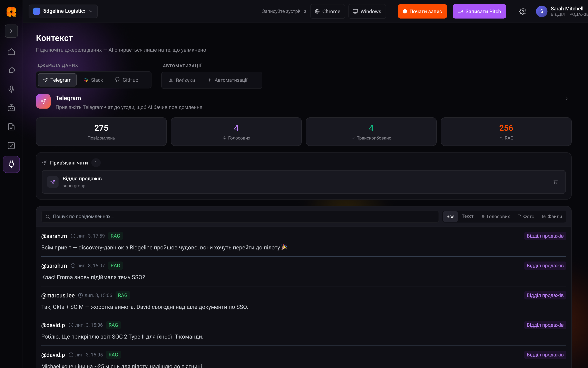Click the clock icon on 15:07 message
This screenshot has width=588, height=368.
pyautogui.click(x=73, y=266)
